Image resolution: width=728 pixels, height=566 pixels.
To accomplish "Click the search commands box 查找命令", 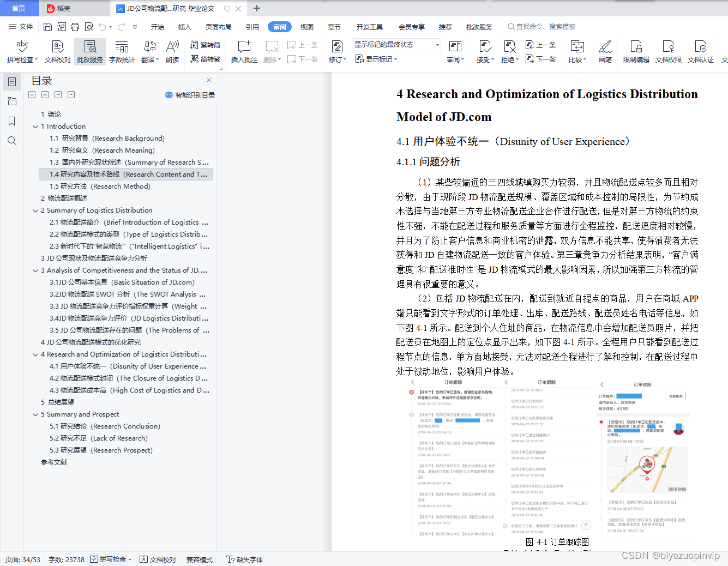I will tap(543, 27).
